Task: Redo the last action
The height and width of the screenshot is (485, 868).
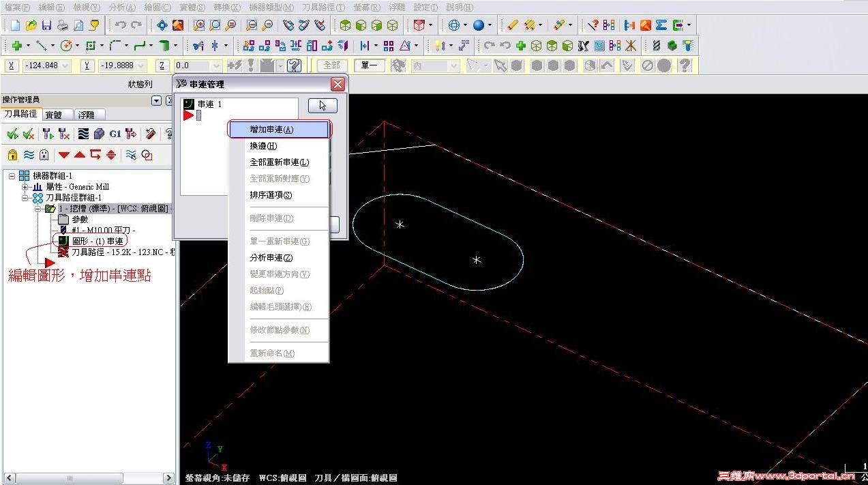Action: tap(136, 25)
